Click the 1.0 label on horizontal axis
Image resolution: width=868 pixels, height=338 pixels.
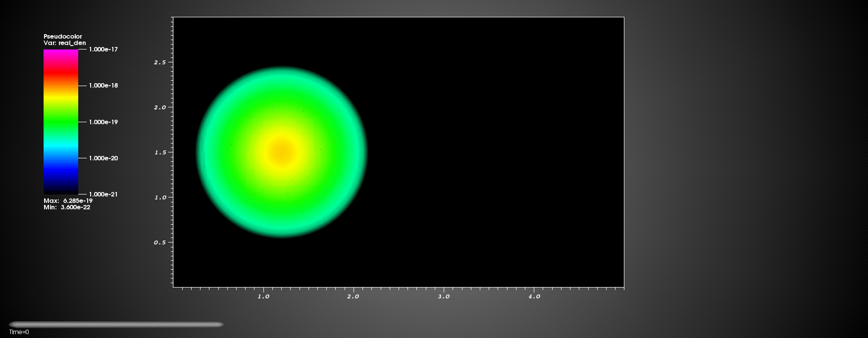[263, 296]
